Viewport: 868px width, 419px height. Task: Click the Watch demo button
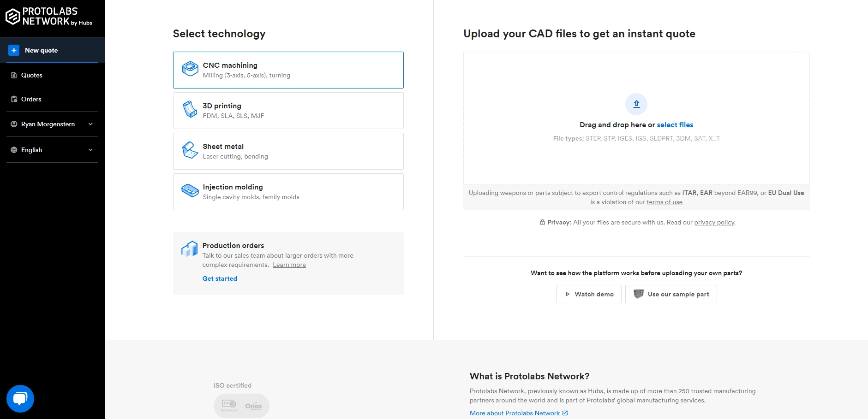coord(589,294)
